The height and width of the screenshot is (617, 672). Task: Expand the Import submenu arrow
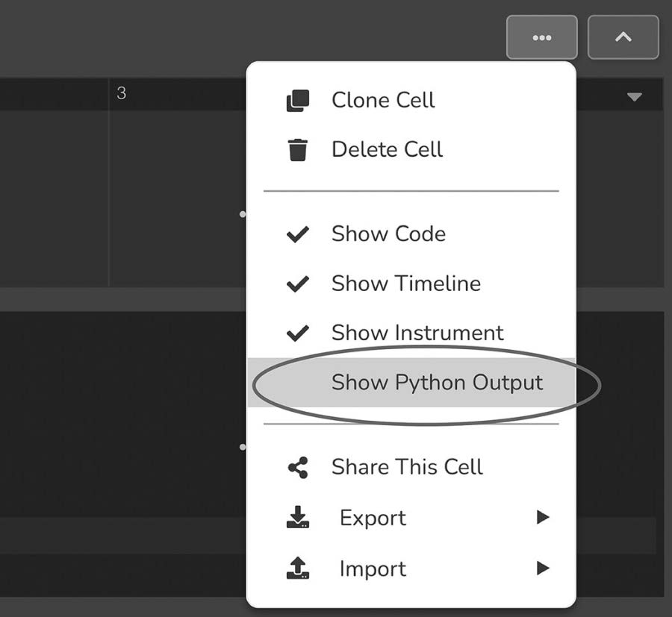[543, 569]
